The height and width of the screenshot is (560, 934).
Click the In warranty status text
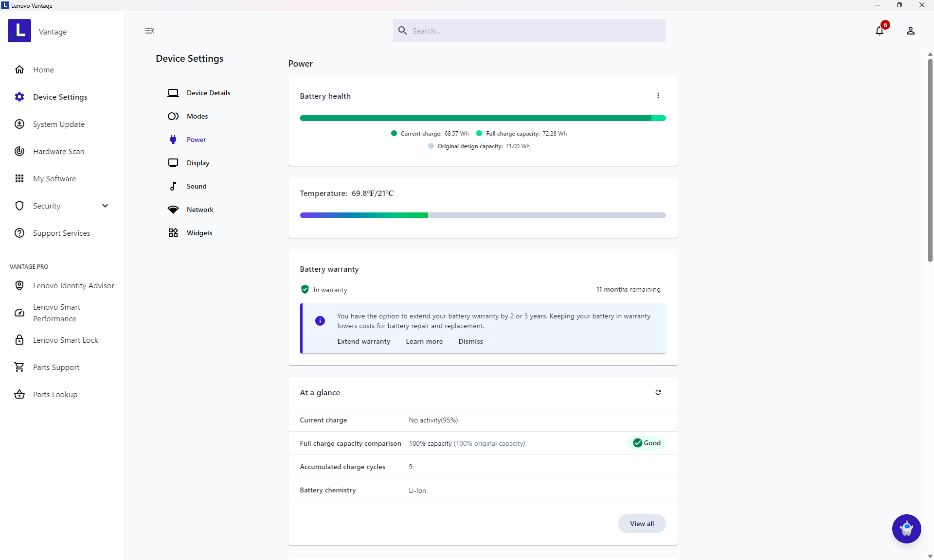(330, 290)
